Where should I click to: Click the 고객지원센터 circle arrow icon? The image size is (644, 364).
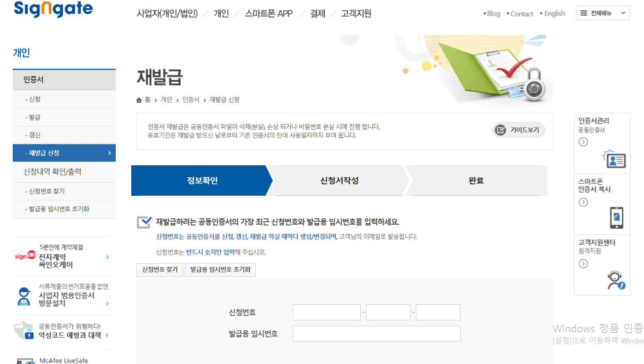(x=583, y=264)
